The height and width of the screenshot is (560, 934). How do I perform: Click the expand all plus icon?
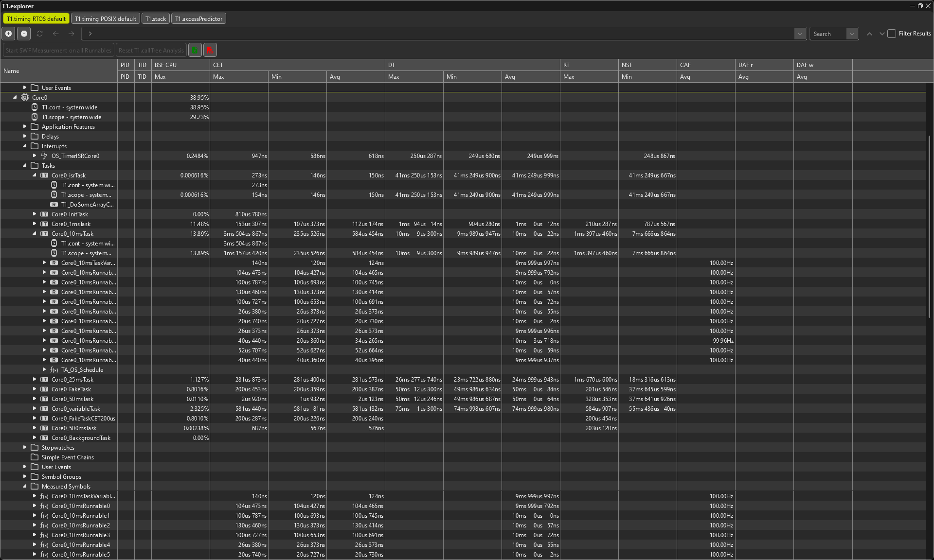(8, 34)
